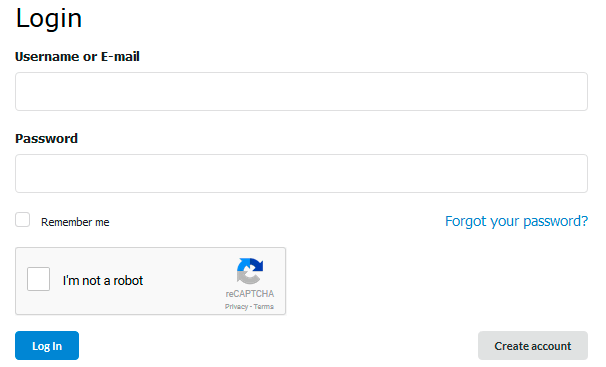Click the reCAPTCHA arrows logo
The height and width of the screenshot is (367, 606).
point(250,271)
